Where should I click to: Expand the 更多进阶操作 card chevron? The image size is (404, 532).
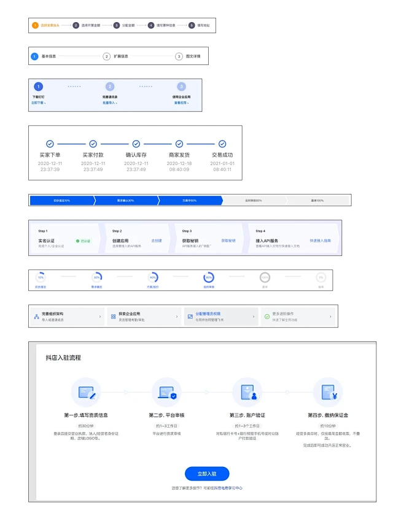coord(330,317)
